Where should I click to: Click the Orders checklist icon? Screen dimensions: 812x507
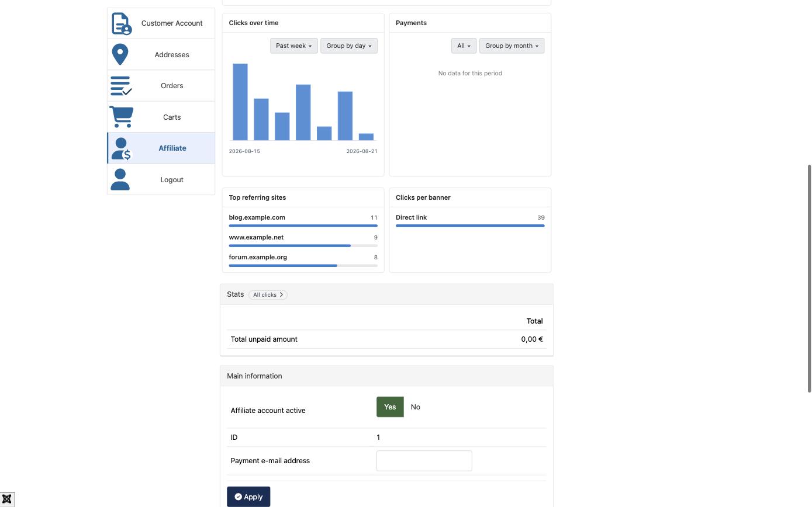tap(121, 86)
